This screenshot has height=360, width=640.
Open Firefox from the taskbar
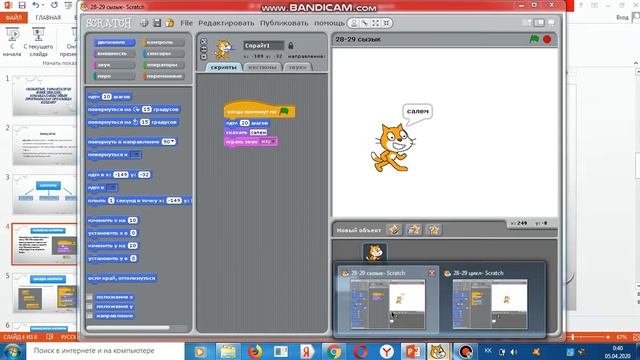point(255,351)
